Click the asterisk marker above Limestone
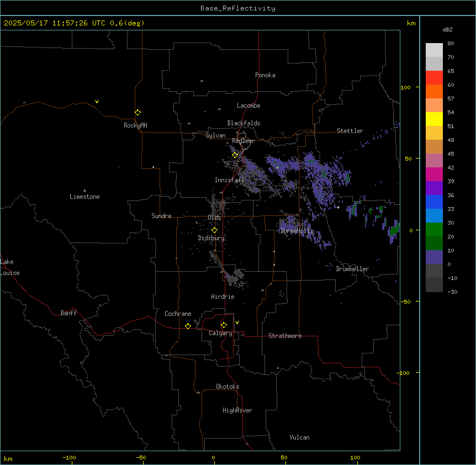 point(84,191)
